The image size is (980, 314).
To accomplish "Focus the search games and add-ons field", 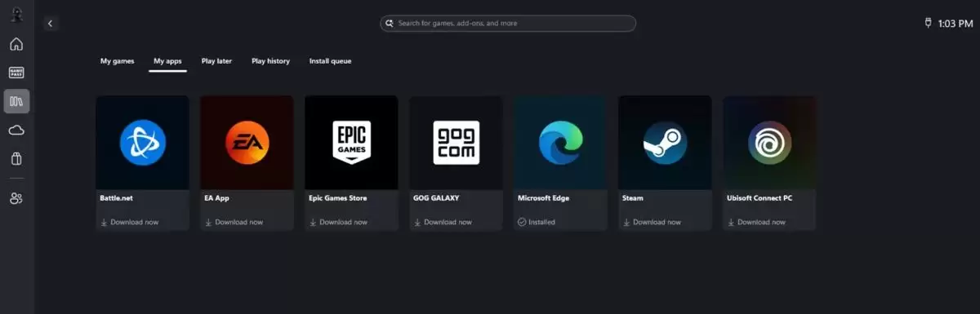I will [508, 24].
